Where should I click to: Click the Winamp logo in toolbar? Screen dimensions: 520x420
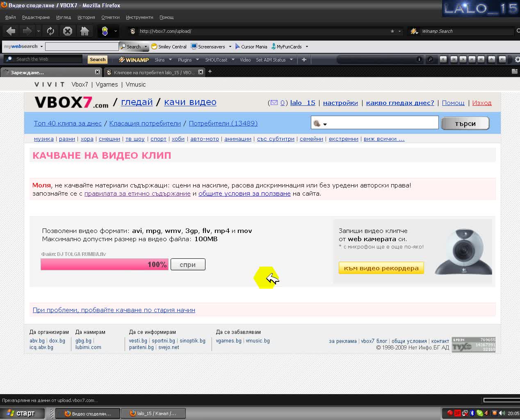[134, 59]
